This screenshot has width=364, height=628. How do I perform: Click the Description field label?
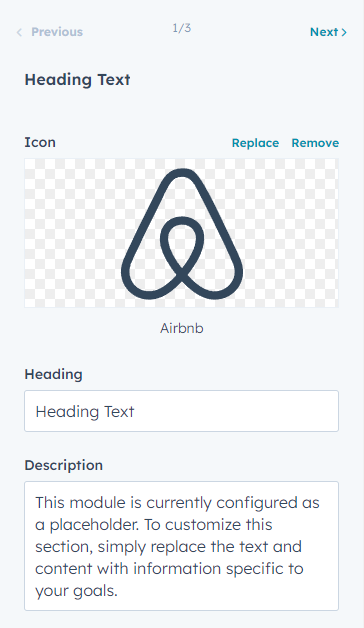[x=64, y=465]
